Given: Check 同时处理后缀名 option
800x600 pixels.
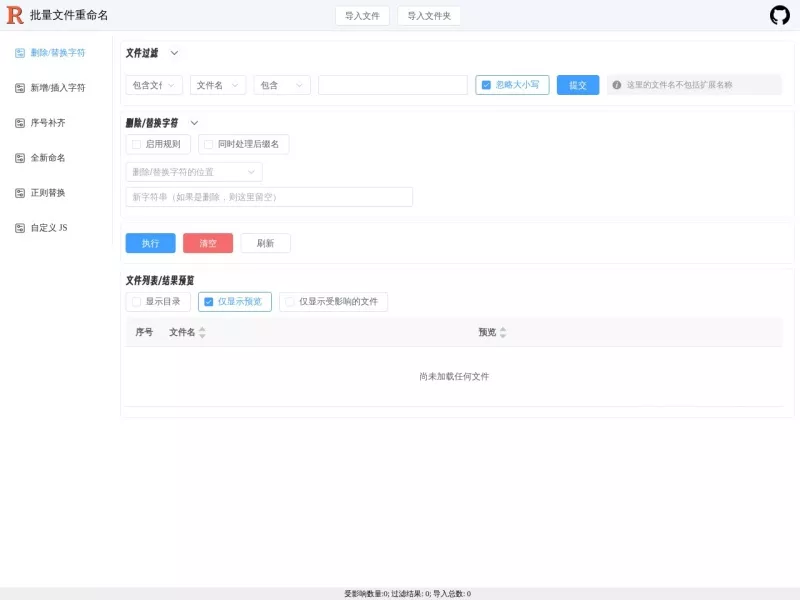Looking at the screenshot, I should coord(208,144).
